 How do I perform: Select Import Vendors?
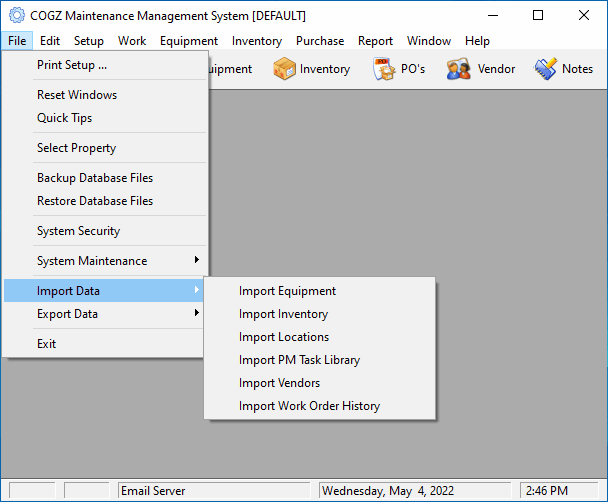coord(320,383)
